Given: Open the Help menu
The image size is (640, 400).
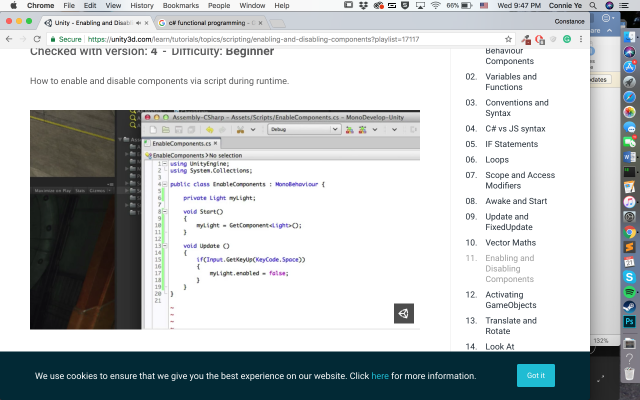Looking at the screenshot, I should point(282,5).
